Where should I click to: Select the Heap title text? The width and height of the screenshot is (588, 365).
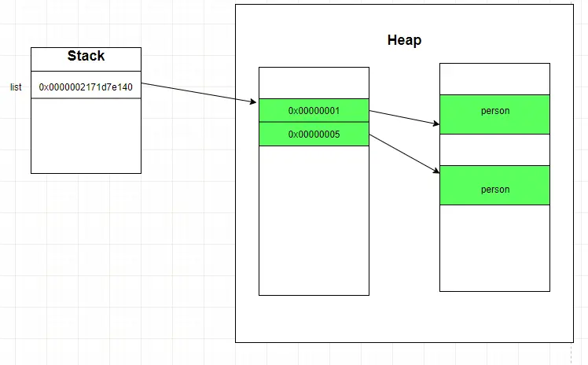click(404, 40)
